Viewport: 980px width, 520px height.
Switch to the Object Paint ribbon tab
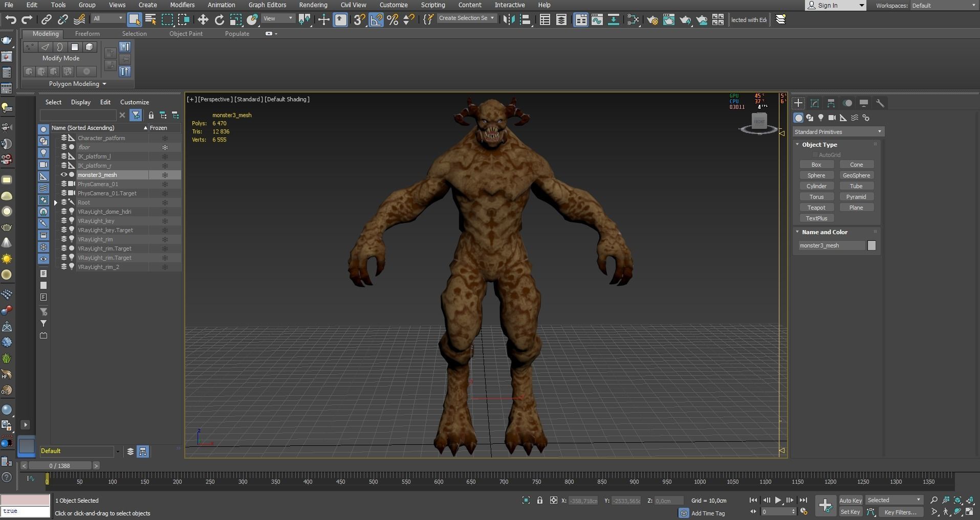coord(186,34)
